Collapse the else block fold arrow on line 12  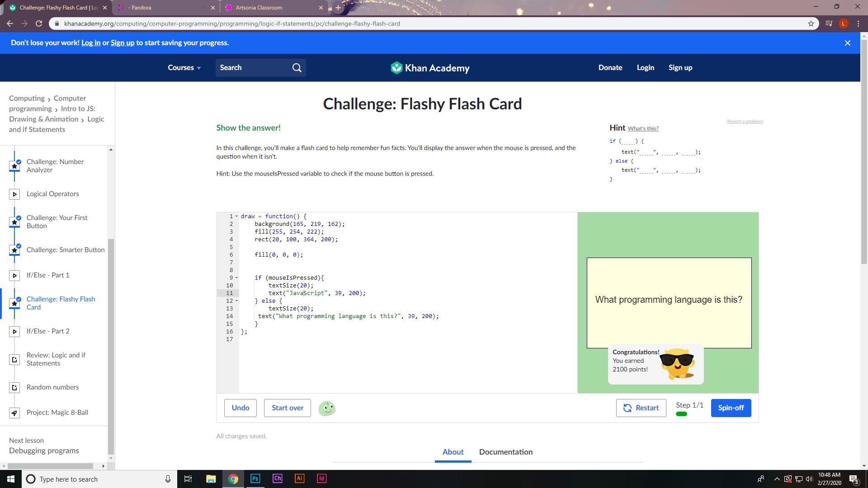236,301
